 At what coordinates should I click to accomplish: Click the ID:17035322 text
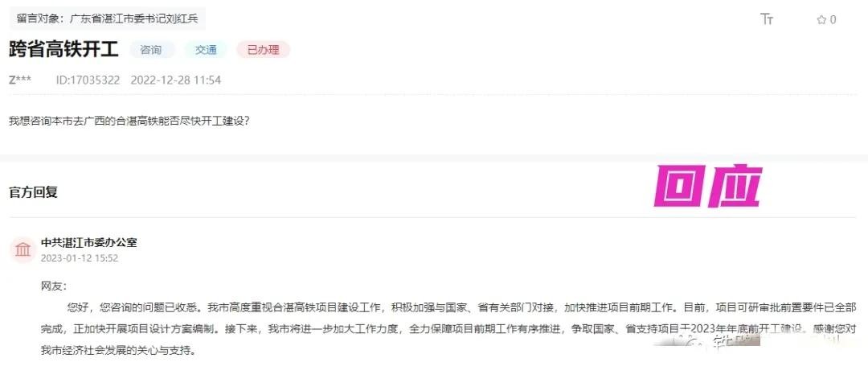tap(88, 80)
